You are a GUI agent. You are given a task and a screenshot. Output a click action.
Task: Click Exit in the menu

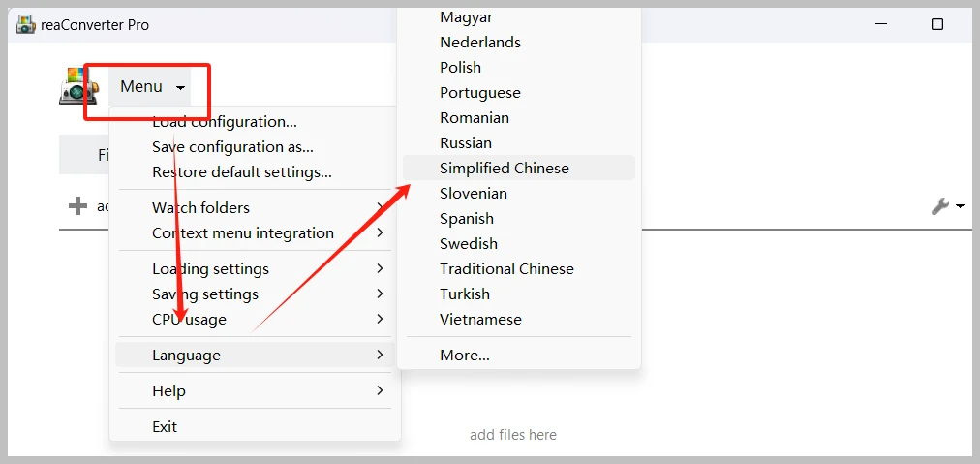click(165, 427)
